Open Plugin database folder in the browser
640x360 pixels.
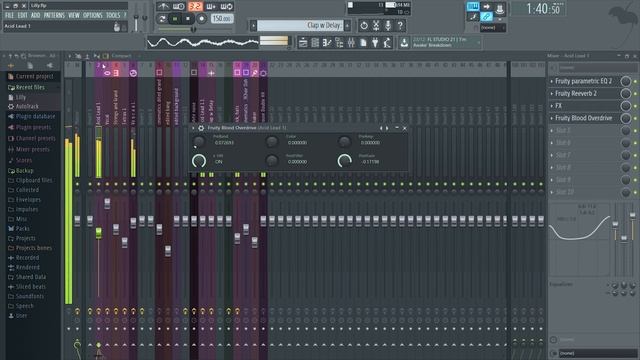point(35,116)
